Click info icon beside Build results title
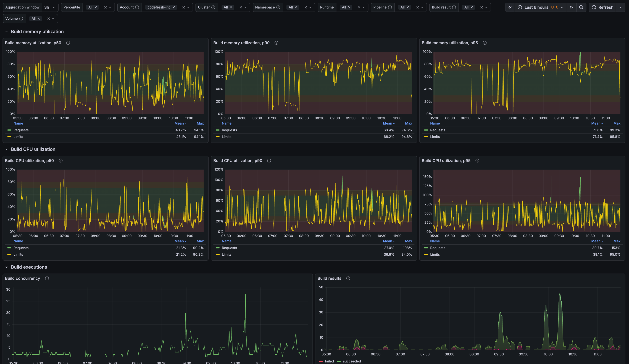Viewport: 629px width, 364px height. (x=348, y=278)
